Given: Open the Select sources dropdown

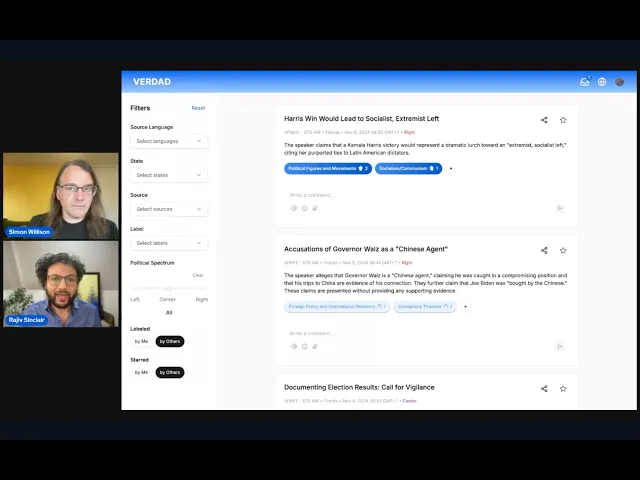Looking at the screenshot, I should tap(169, 209).
